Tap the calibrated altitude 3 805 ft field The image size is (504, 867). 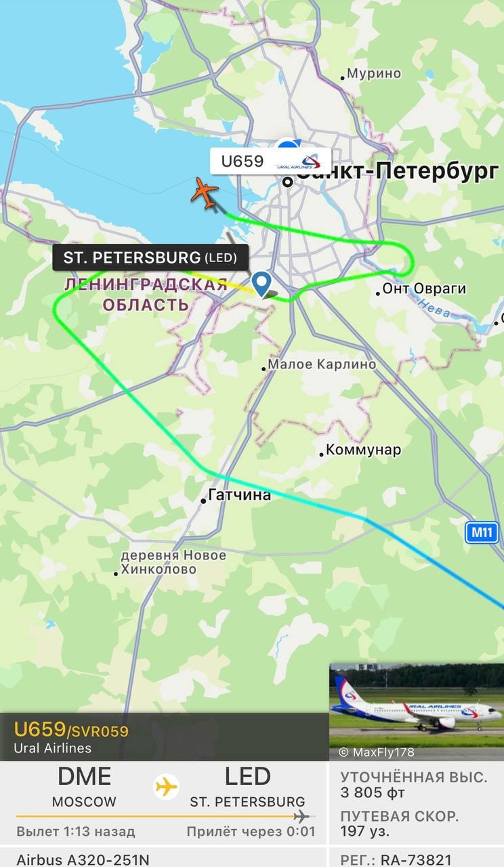[x=416, y=784]
